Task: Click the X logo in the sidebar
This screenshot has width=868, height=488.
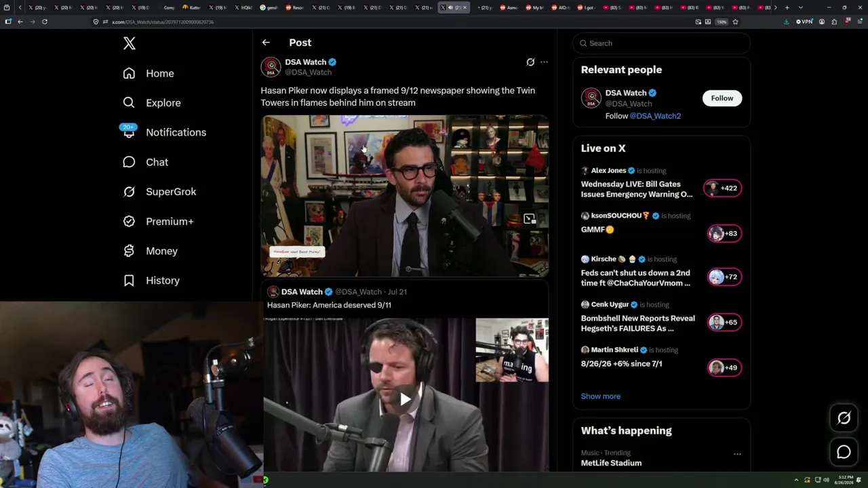Action: (x=130, y=43)
